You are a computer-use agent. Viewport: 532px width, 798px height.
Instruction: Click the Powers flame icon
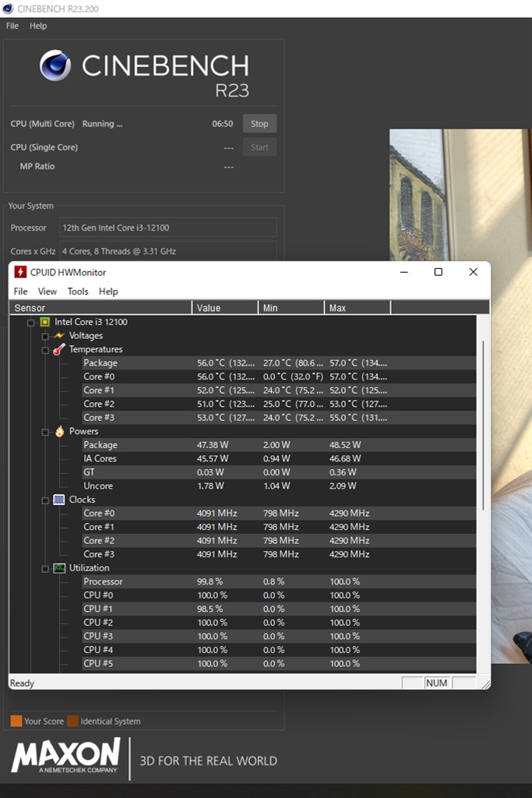point(59,431)
